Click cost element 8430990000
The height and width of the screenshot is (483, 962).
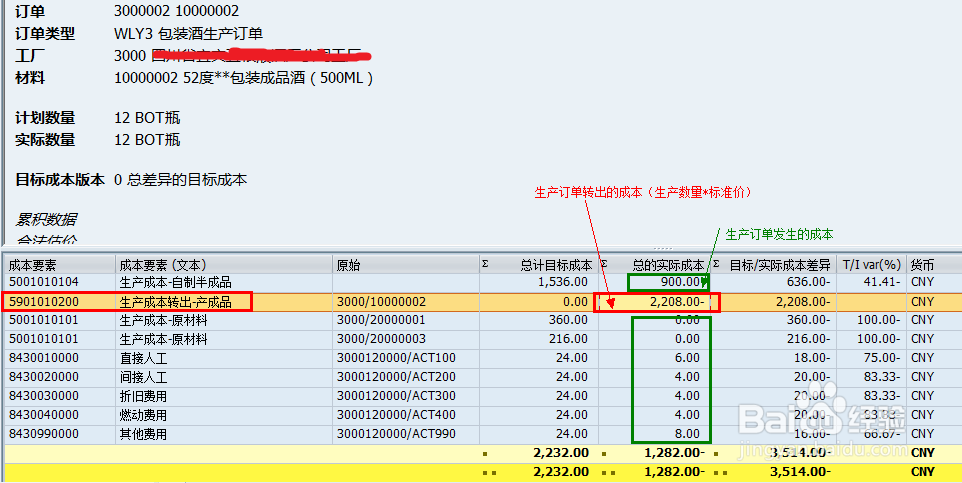(44, 434)
